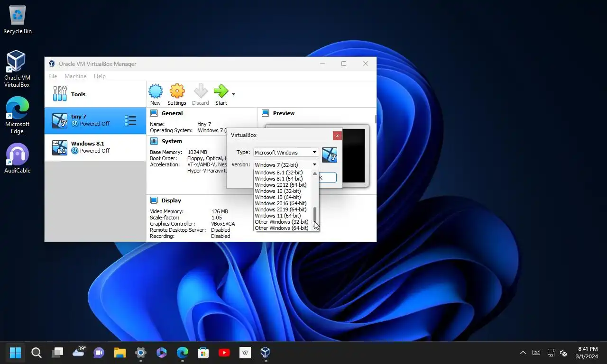
Task: Click the Preview section header
Action: [x=284, y=113]
